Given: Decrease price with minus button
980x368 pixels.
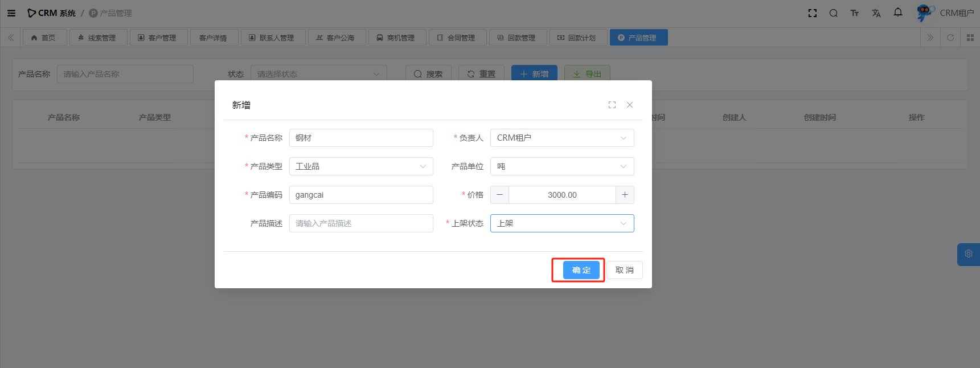Looking at the screenshot, I should pyautogui.click(x=499, y=195).
